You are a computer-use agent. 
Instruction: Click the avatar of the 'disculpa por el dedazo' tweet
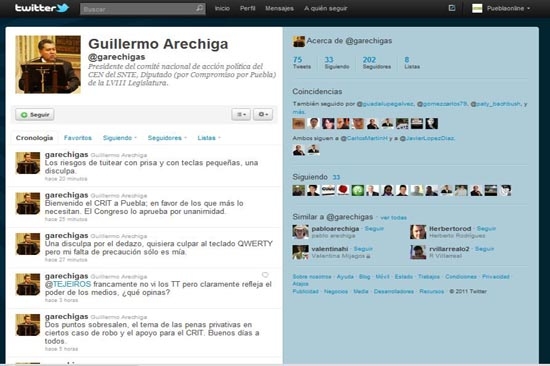click(x=28, y=244)
